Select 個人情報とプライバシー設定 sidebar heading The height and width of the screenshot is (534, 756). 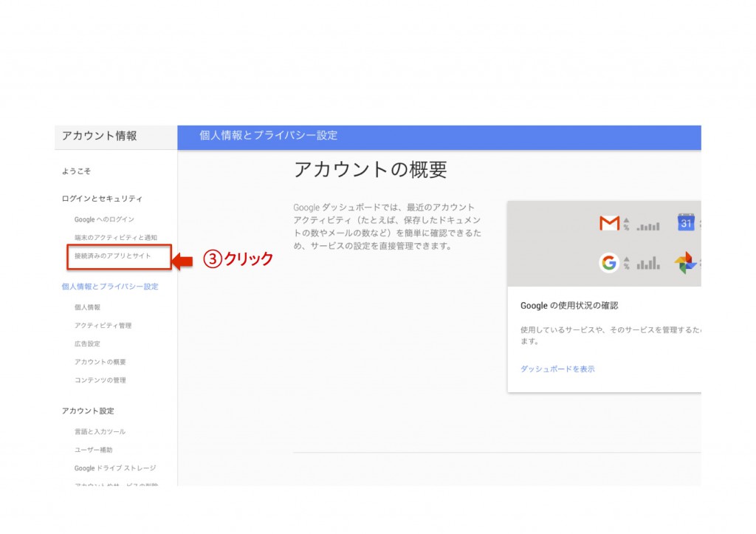(110, 287)
